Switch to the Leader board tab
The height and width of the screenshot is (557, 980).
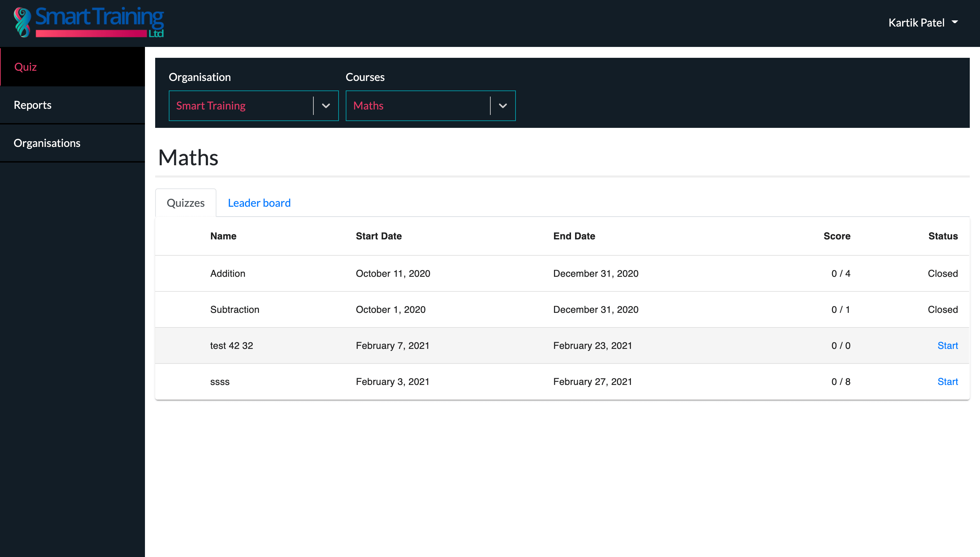tap(259, 203)
